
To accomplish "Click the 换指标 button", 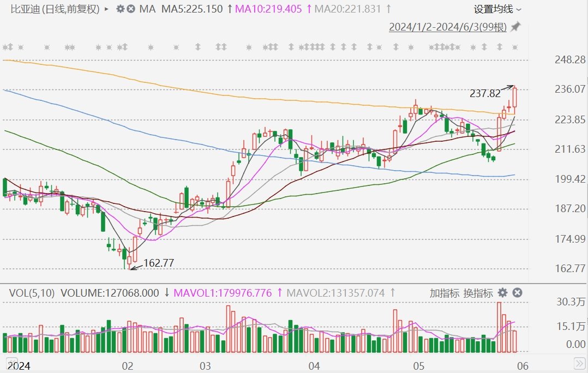I will click(478, 293).
